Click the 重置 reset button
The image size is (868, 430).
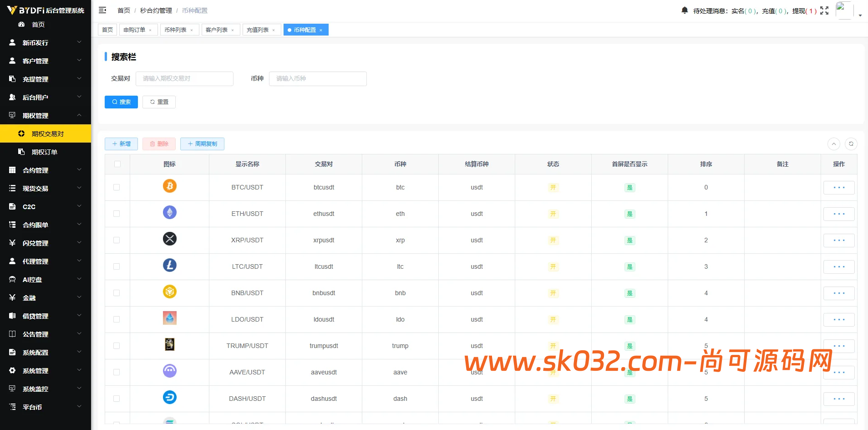point(159,102)
